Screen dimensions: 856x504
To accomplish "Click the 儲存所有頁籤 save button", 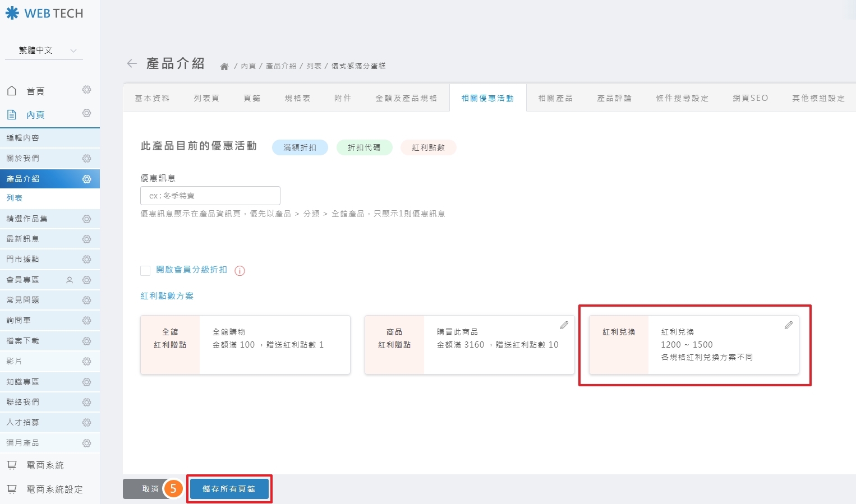I will 229,488.
